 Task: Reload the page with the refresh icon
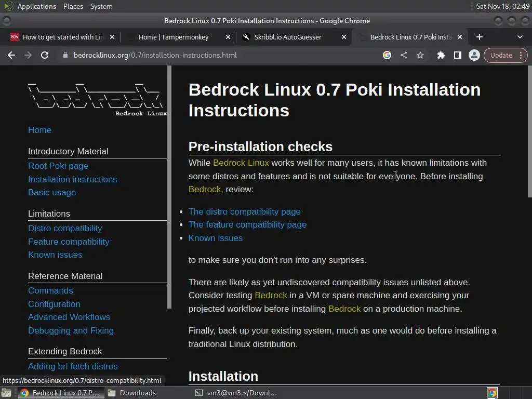coord(45,55)
